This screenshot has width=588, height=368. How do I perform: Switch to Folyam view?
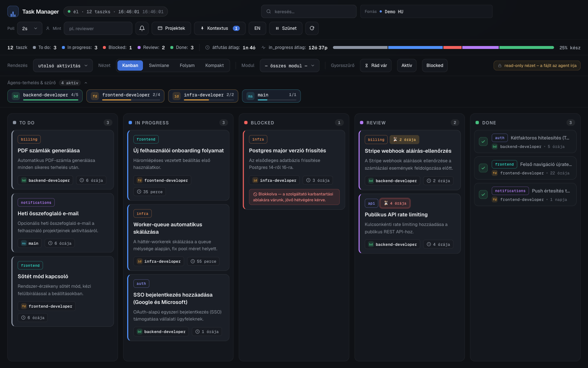coord(187,66)
